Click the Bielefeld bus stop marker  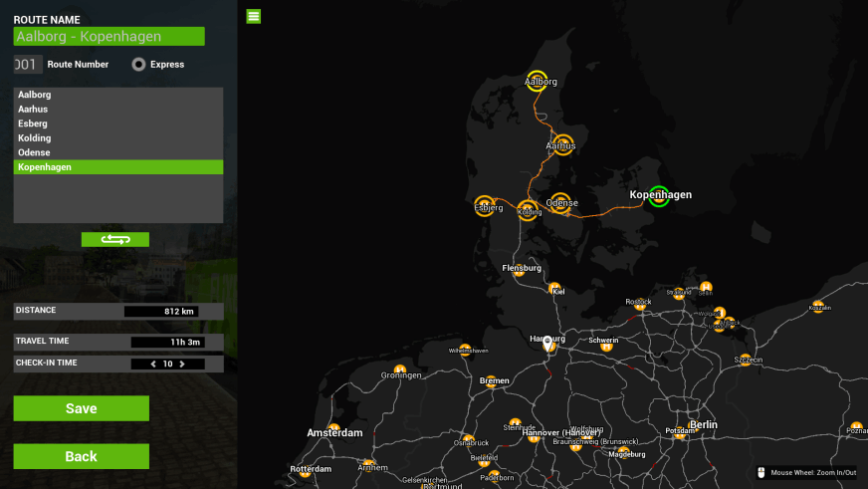coord(484,460)
